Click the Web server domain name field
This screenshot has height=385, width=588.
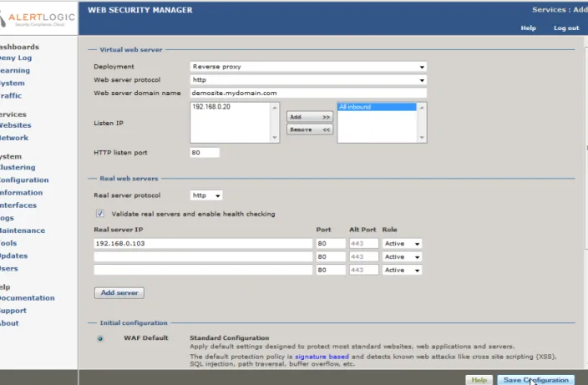point(308,93)
